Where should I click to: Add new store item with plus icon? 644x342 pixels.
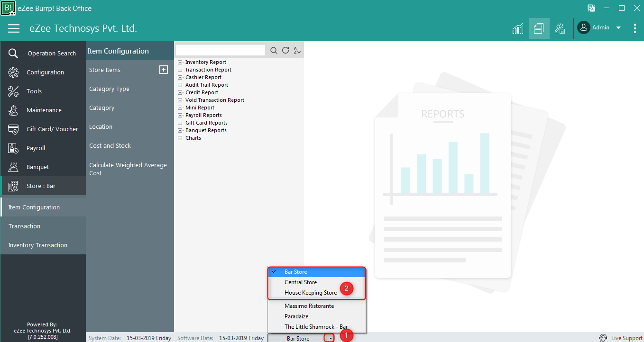pos(163,70)
